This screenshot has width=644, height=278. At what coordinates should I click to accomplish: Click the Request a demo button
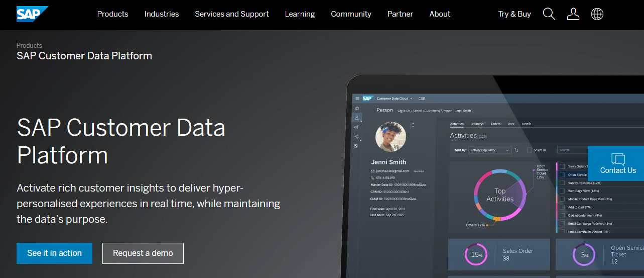[143, 253]
